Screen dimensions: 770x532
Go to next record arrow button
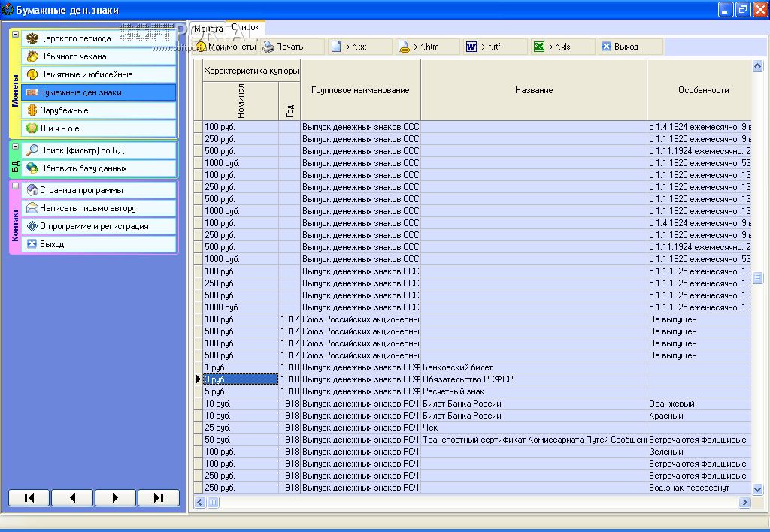(115, 497)
